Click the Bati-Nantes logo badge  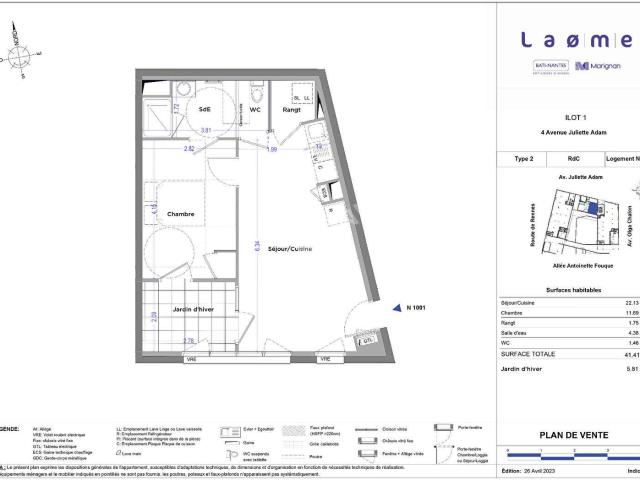[551, 67]
